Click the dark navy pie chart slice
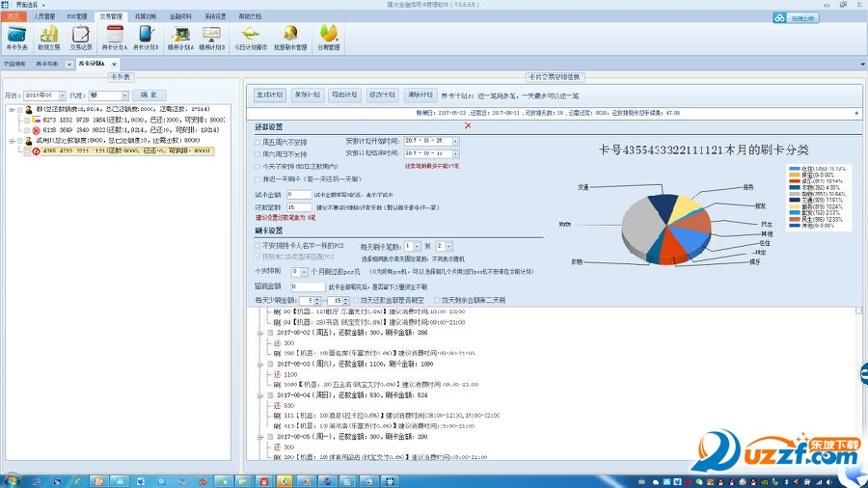This screenshot has height=488, width=868. click(x=664, y=207)
